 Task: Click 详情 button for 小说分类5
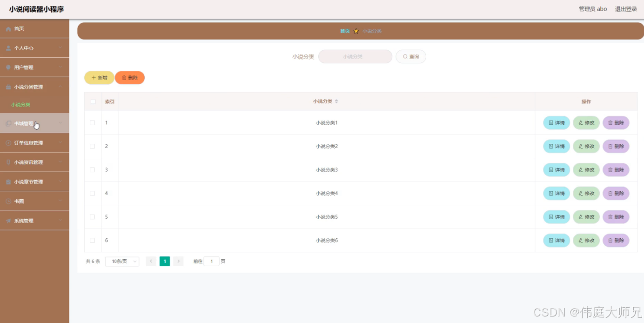coord(557,217)
